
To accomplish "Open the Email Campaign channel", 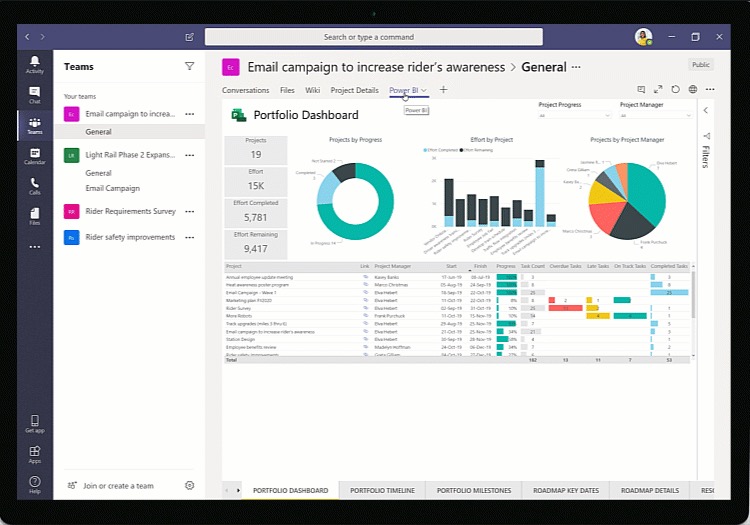I will click(x=112, y=188).
